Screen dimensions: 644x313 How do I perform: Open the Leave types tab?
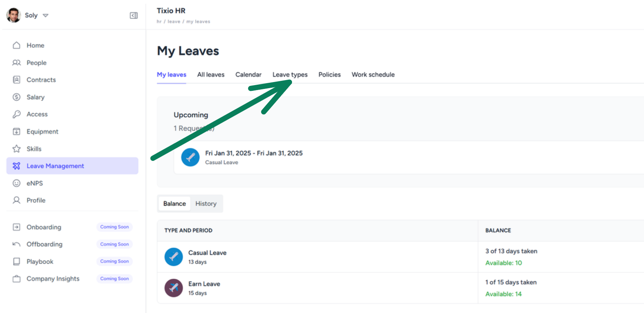(x=290, y=75)
